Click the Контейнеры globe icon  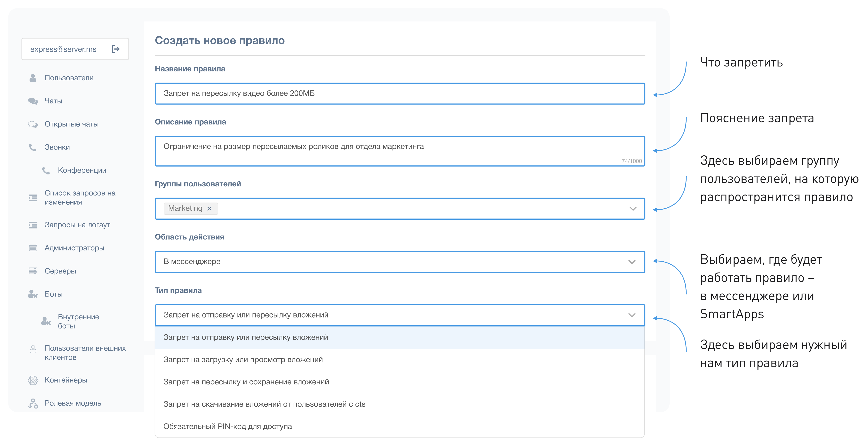click(x=33, y=380)
